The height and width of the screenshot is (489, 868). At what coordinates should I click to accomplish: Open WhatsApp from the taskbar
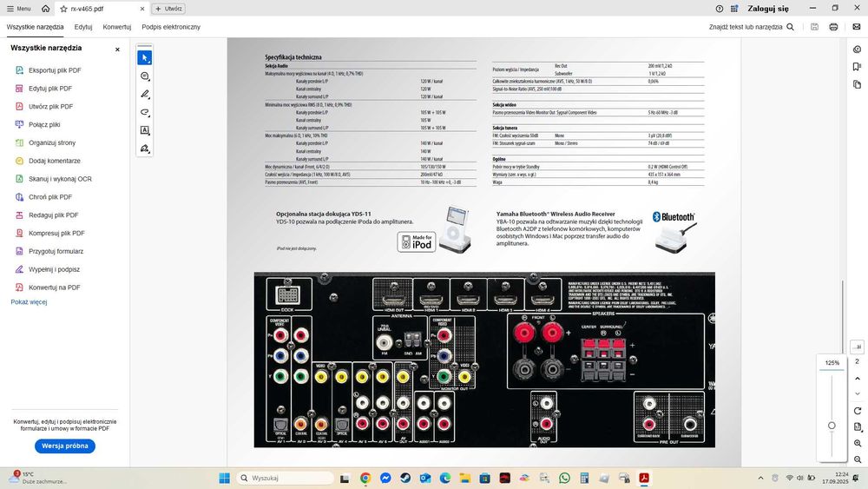(564, 478)
